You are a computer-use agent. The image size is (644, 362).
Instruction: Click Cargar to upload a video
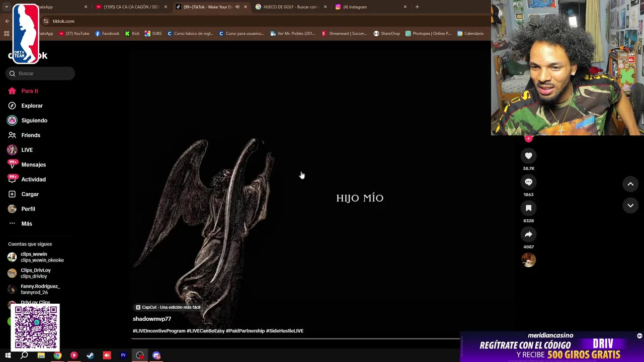30,194
